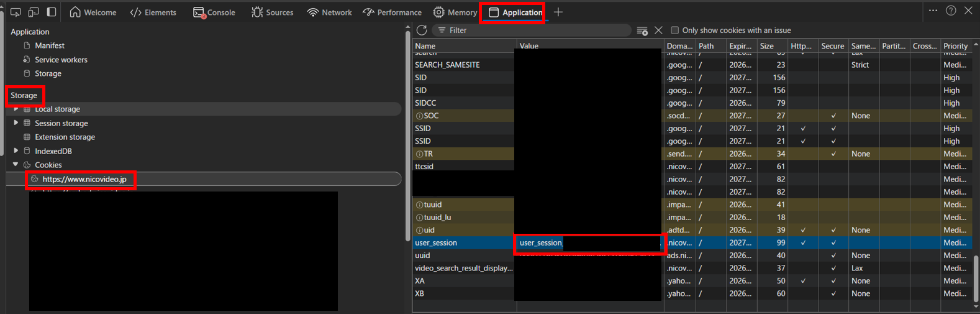Open the DevTools three-dot customize menu
This screenshot has height=314, width=980.
coord(933,11)
